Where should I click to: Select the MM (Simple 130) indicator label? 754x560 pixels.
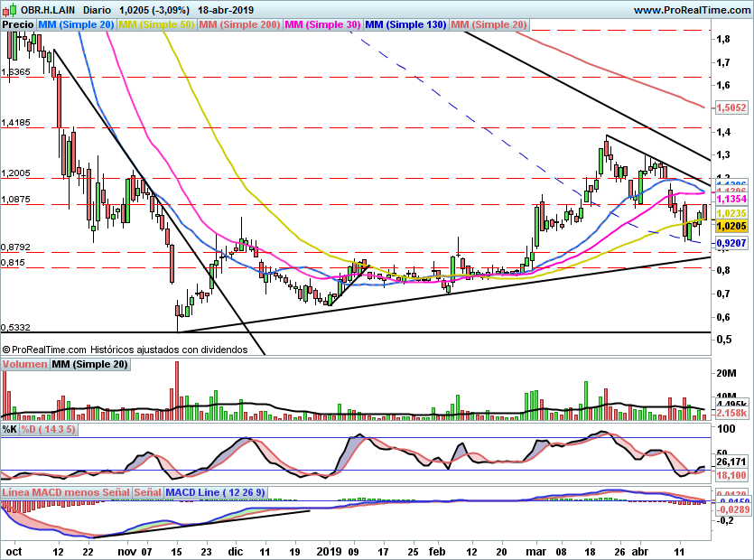pyautogui.click(x=405, y=24)
